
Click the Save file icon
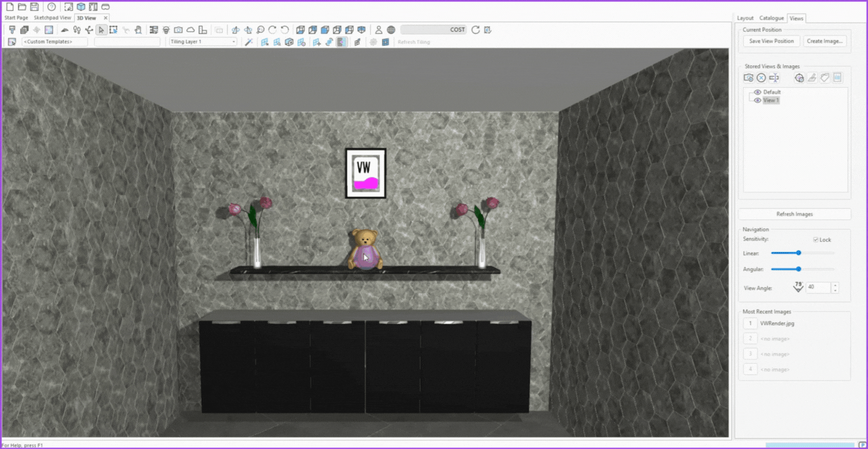coord(34,7)
